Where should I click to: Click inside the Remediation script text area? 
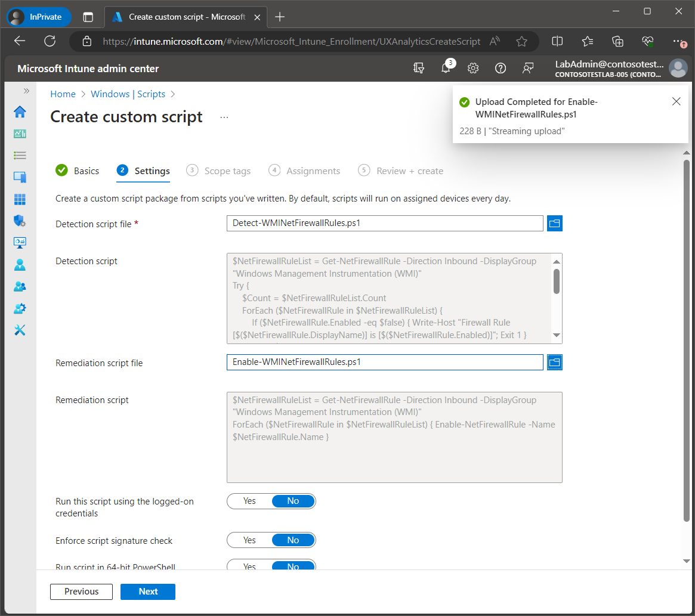[394, 438]
